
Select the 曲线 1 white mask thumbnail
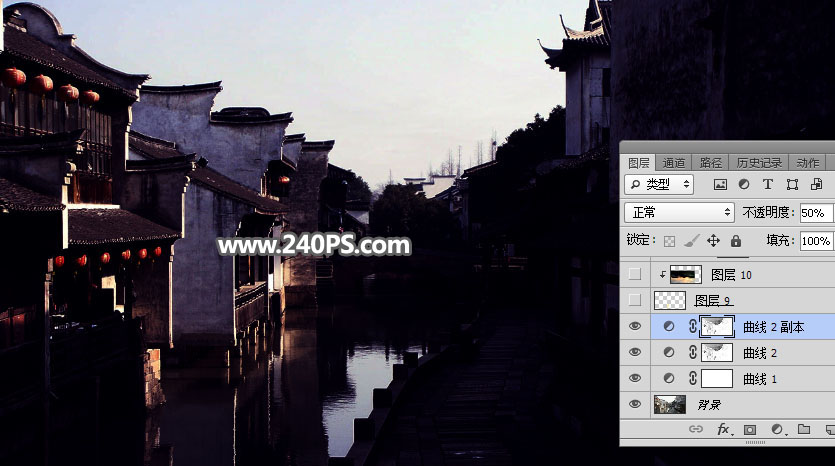tap(717, 378)
